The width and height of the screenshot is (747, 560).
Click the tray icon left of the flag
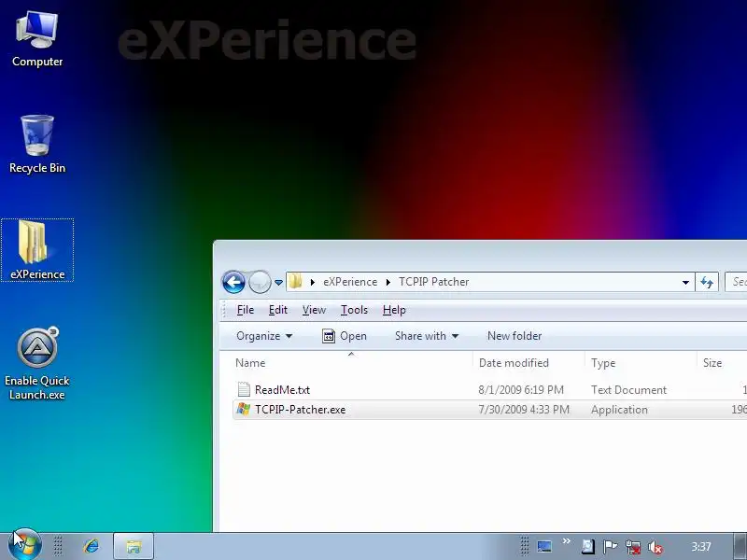click(x=588, y=547)
